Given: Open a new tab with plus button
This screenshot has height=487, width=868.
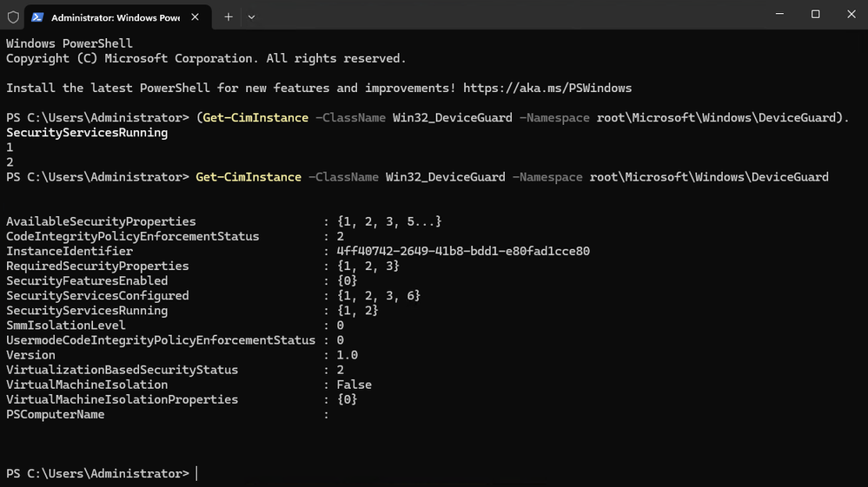Looking at the screenshot, I should coord(229,16).
